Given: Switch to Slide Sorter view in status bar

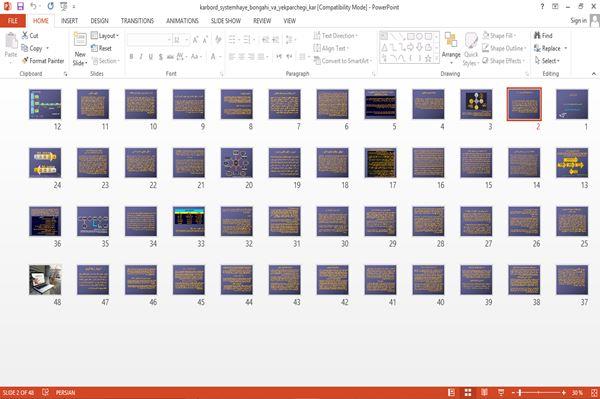Looking at the screenshot, I should [x=468, y=392].
